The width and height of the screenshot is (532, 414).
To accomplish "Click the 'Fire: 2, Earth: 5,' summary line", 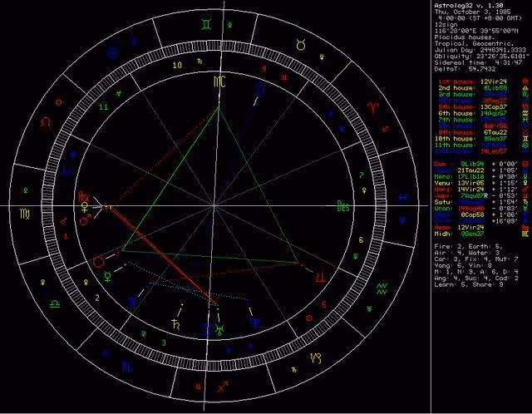I will point(468,246).
